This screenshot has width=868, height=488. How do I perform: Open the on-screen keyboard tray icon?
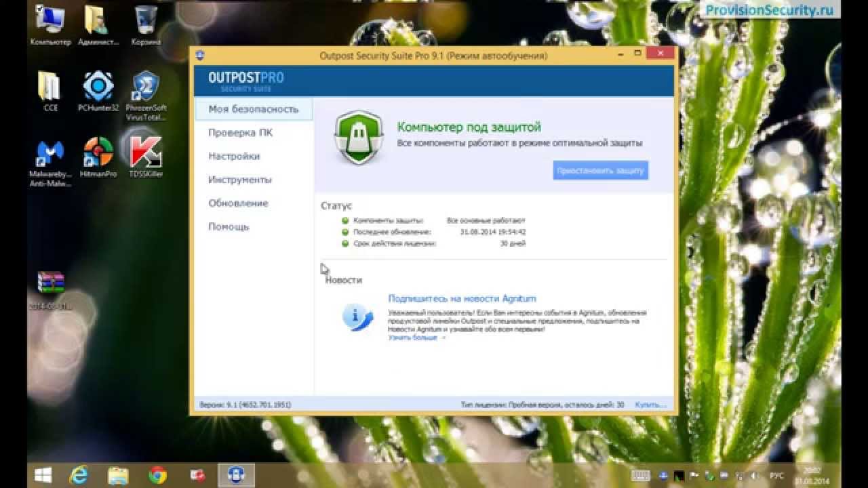point(641,476)
